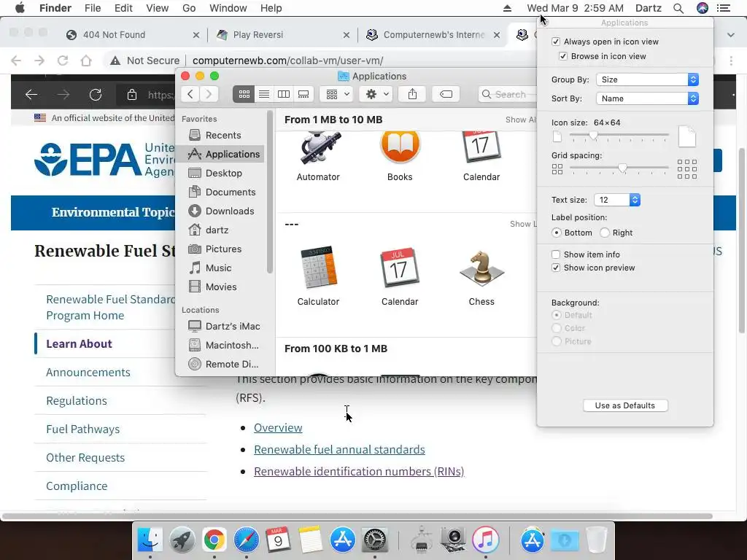Open Announcements link in EPA sidebar
Image resolution: width=747 pixels, height=560 pixels.
click(x=88, y=373)
